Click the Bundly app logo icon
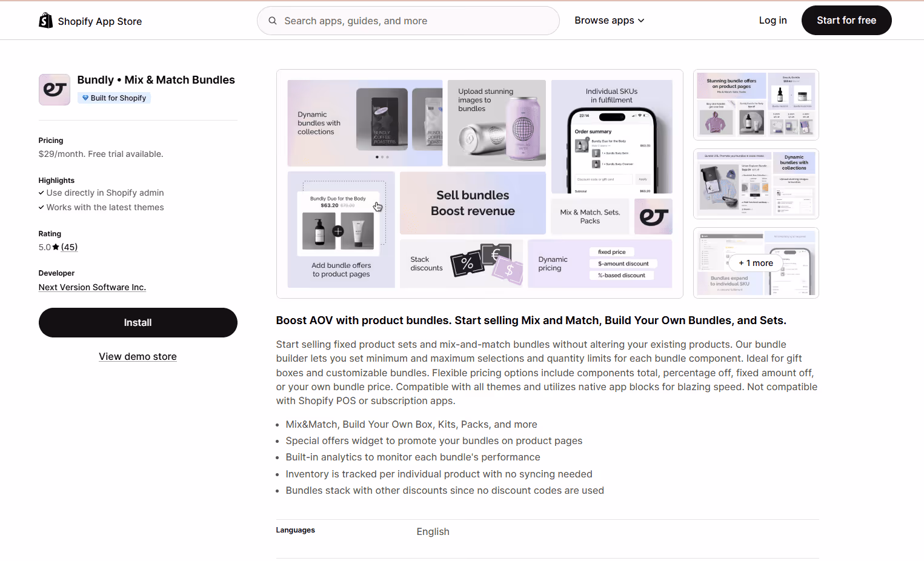 tap(55, 90)
